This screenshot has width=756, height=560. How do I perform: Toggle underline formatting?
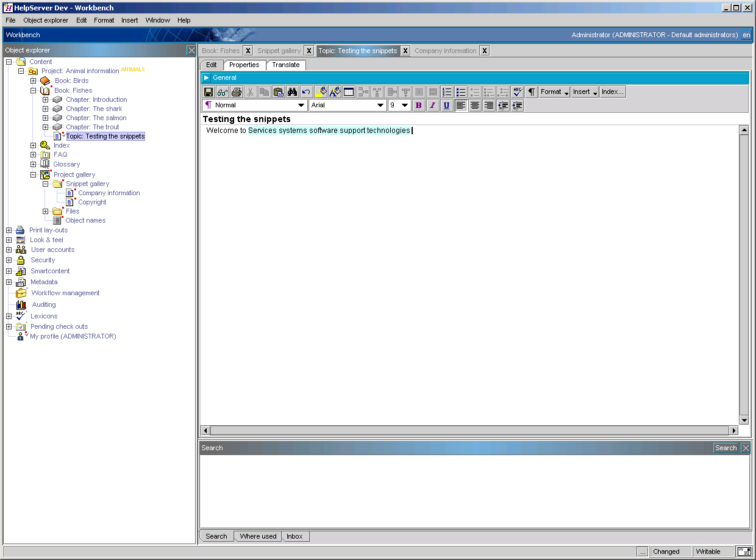tap(447, 106)
